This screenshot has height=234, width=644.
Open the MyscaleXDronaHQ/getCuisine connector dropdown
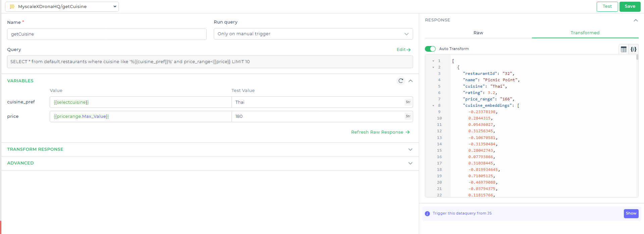click(x=62, y=7)
